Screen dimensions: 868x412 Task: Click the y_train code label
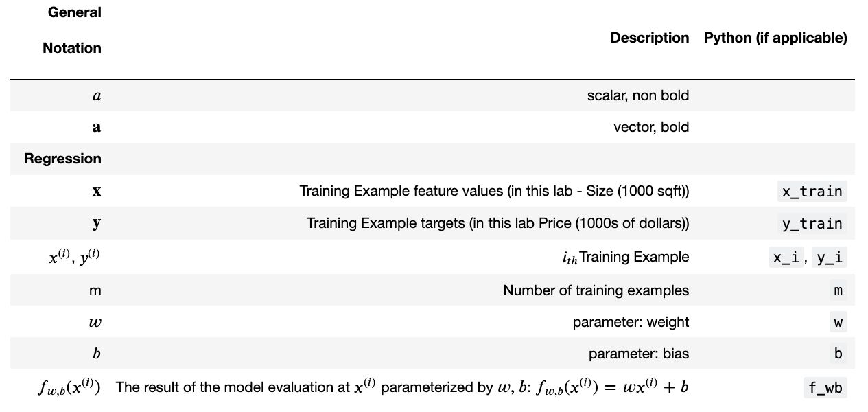point(812,224)
